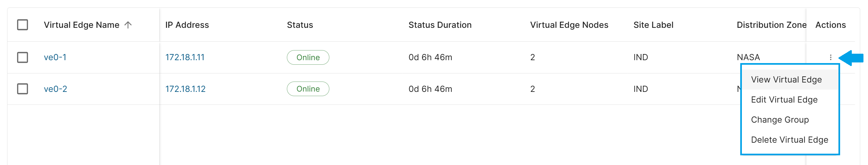Click the Virtual Edge Nodes column header
The image size is (868, 165).
pos(569,25)
